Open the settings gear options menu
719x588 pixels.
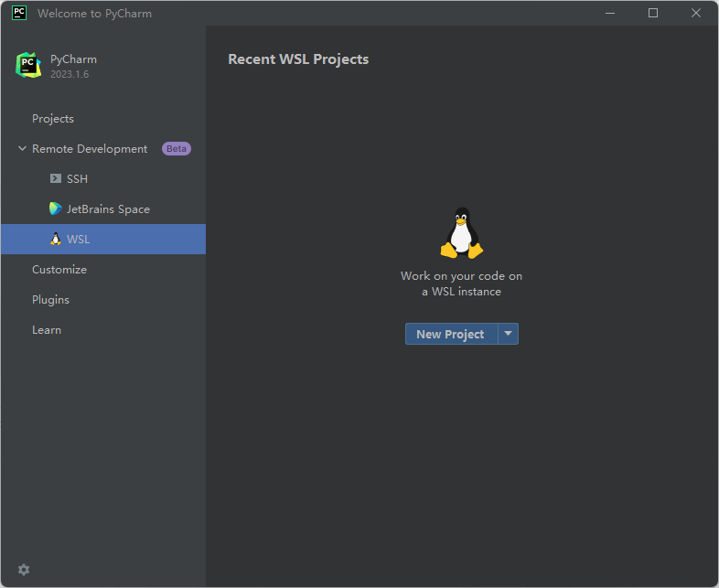point(24,570)
